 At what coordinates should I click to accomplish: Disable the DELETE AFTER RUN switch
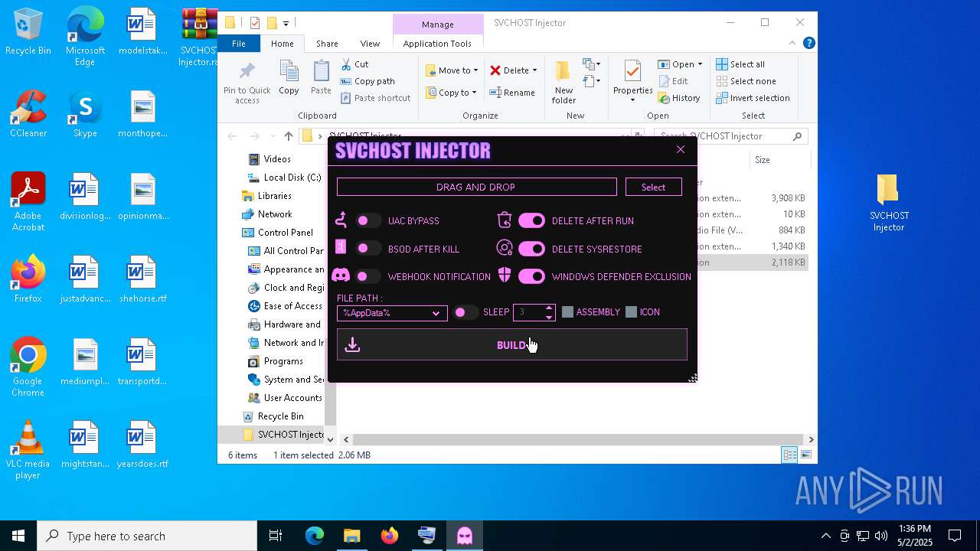531,220
